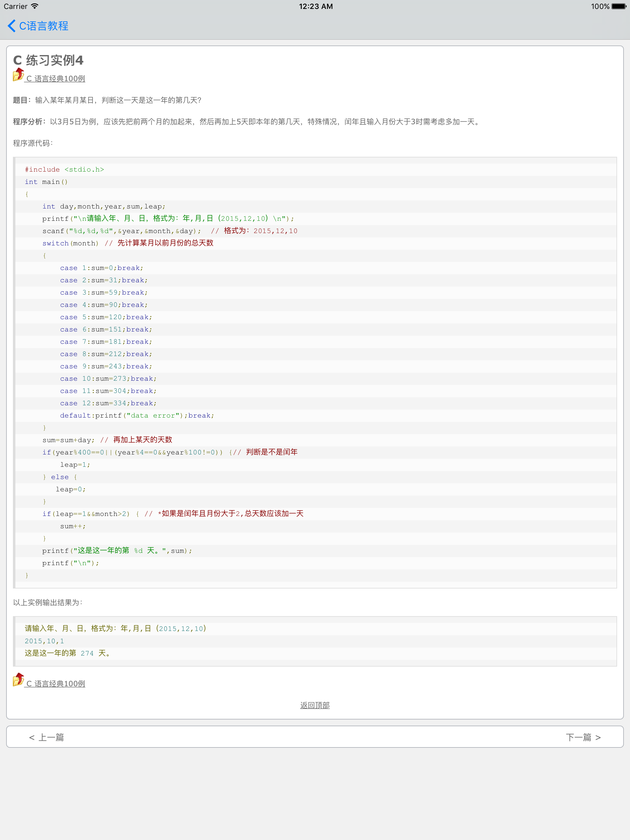
Task: Select the variable declaration line day,month,year,sum,leap
Action: click(104, 207)
